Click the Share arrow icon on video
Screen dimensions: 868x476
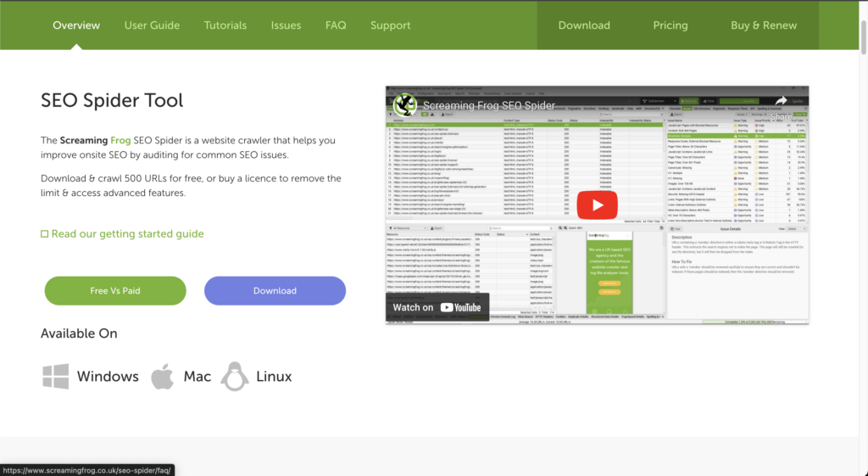[781, 101]
